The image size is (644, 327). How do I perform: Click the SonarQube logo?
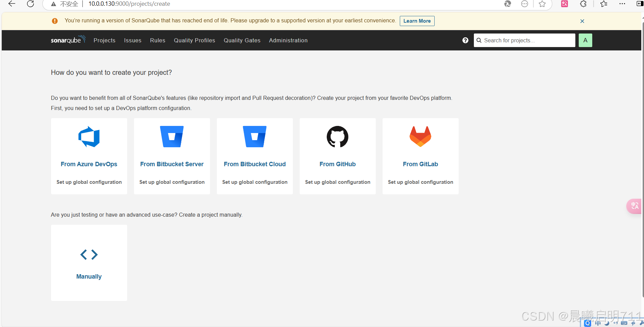[68, 40]
